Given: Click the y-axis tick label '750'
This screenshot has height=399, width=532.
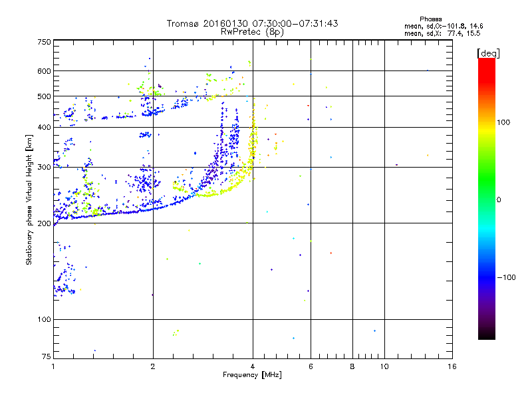Looking at the screenshot, I should [44, 42].
